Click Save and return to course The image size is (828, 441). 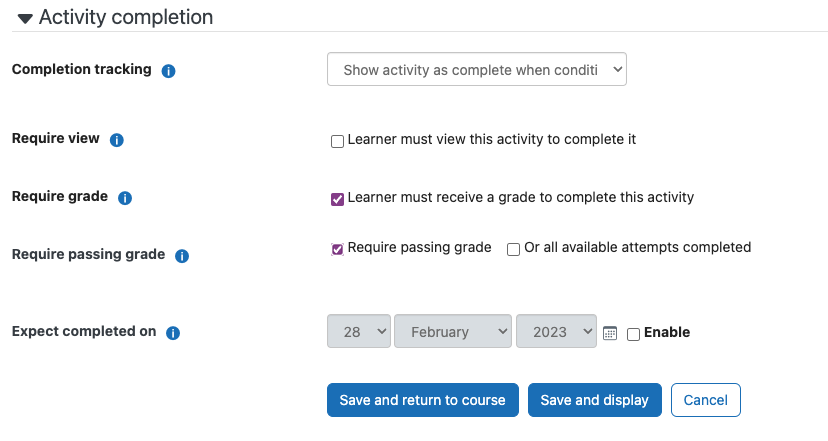point(422,400)
